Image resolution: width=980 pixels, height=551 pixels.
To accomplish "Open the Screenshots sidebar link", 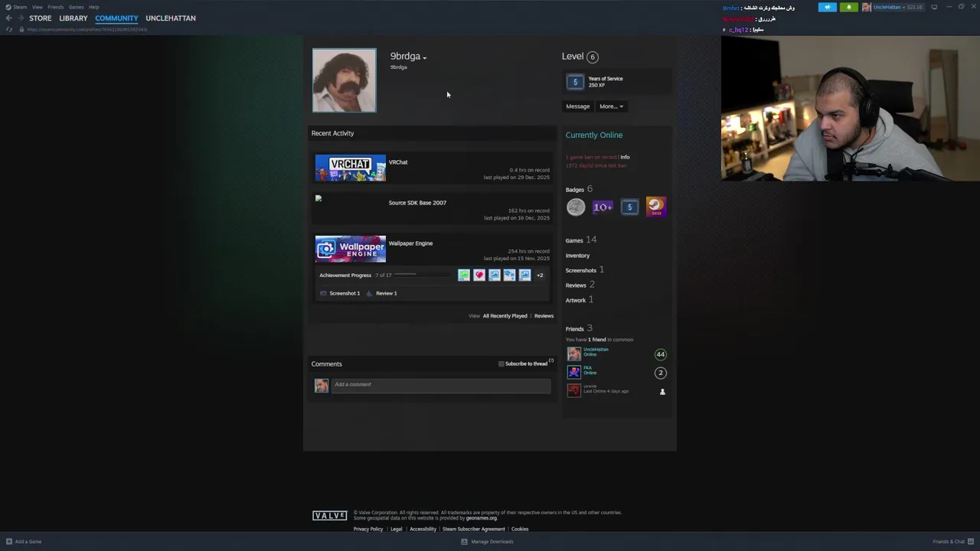I will 584,270.
